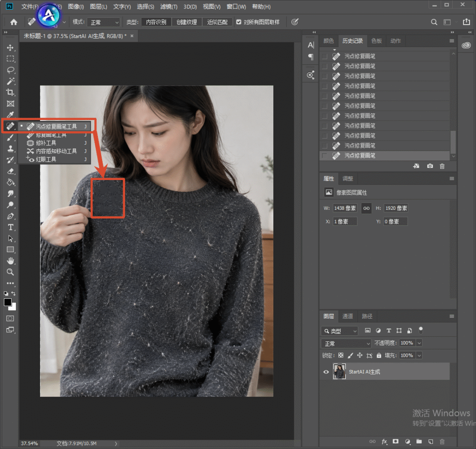The height and width of the screenshot is (449, 476).
Task: Toggle the width-height link constraint
Action: tap(366, 208)
